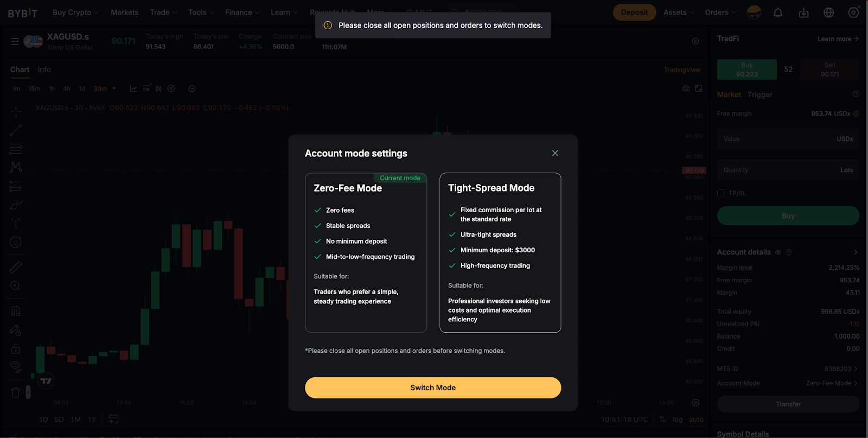
Task: Switch to the Info tab
Action: [x=44, y=69]
